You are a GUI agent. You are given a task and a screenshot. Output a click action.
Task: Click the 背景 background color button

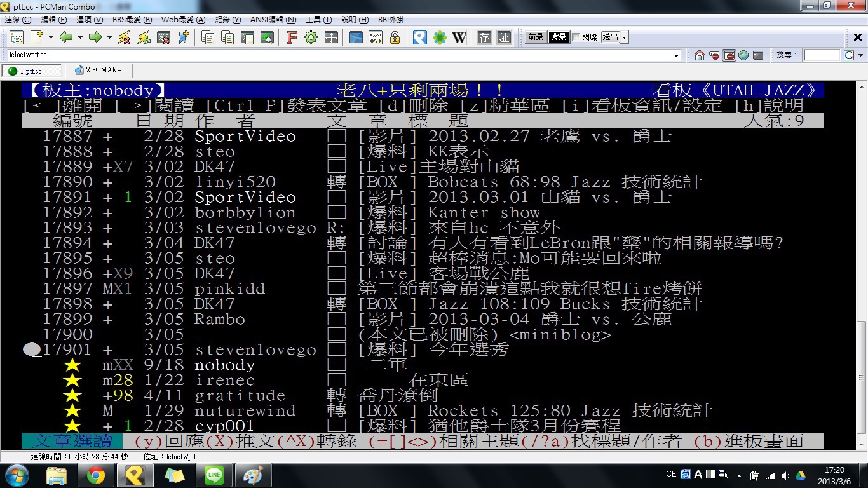559,37
